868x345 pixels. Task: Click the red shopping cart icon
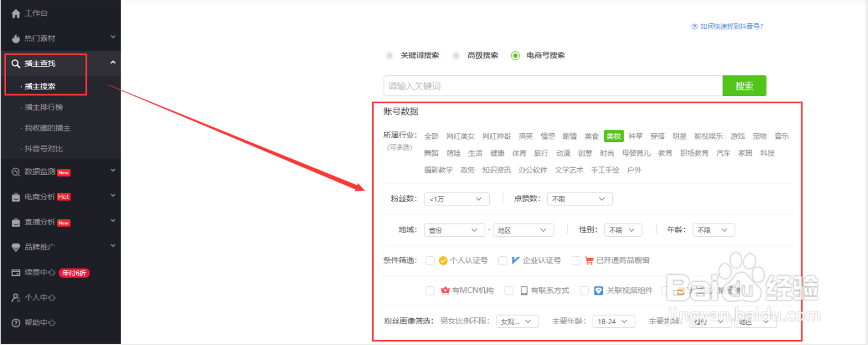click(589, 261)
